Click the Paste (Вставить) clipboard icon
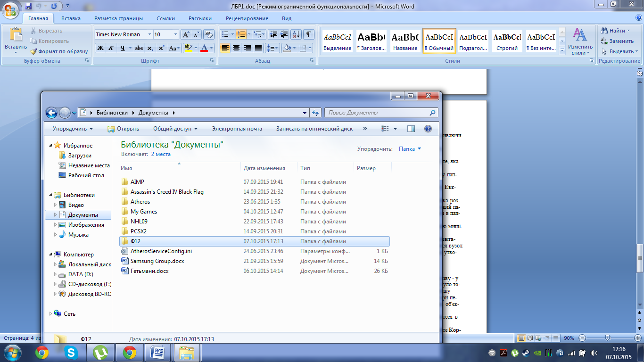 (16, 35)
